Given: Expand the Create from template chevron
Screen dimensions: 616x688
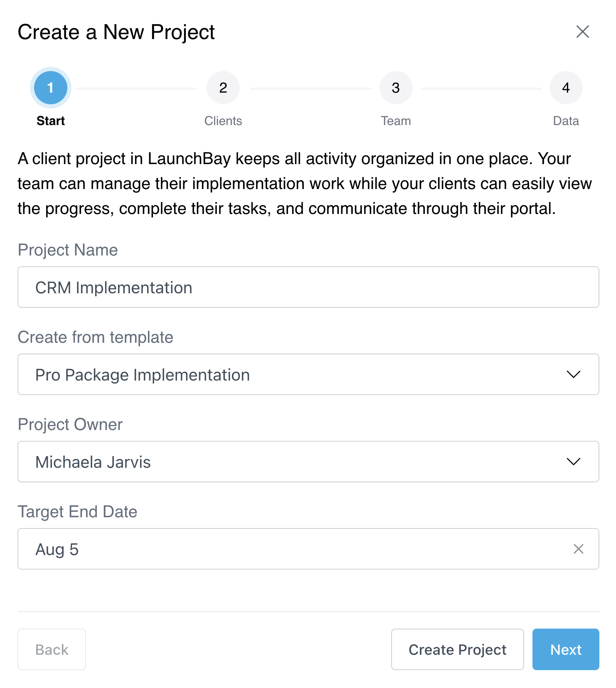Looking at the screenshot, I should pyautogui.click(x=573, y=374).
